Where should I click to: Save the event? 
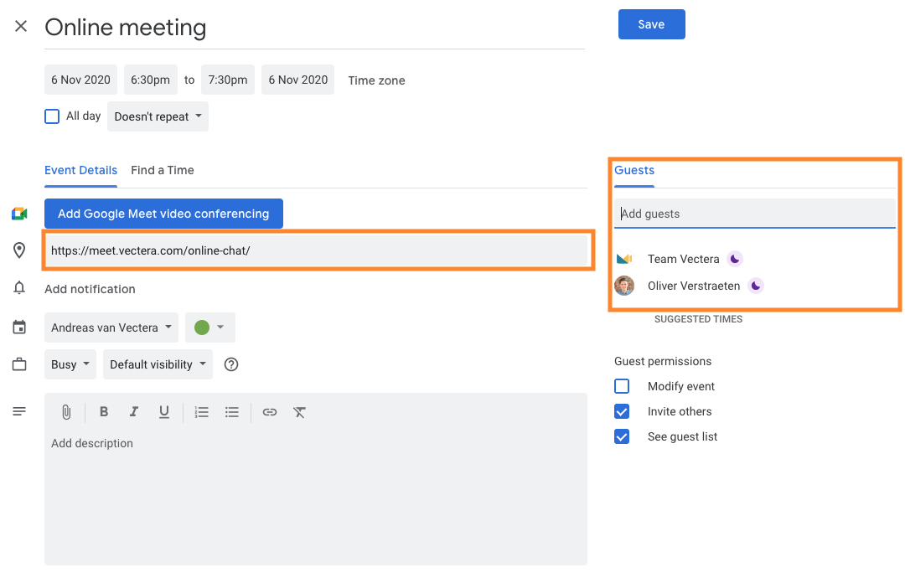(x=652, y=24)
